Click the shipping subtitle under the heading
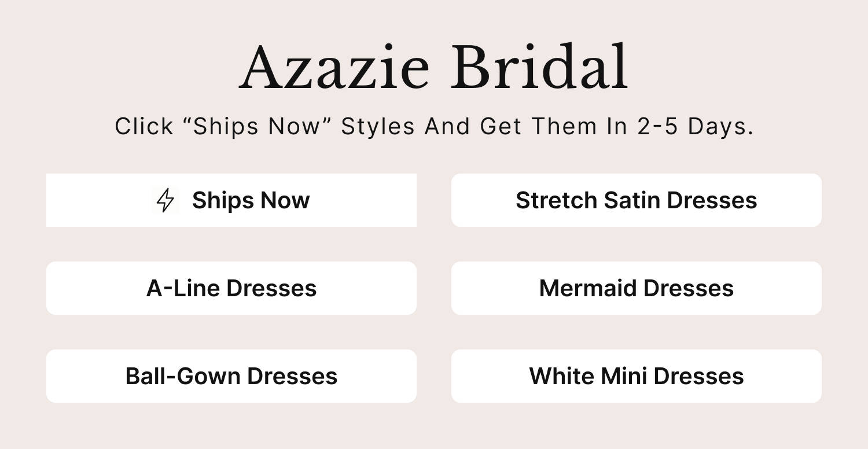 tap(433, 126)
